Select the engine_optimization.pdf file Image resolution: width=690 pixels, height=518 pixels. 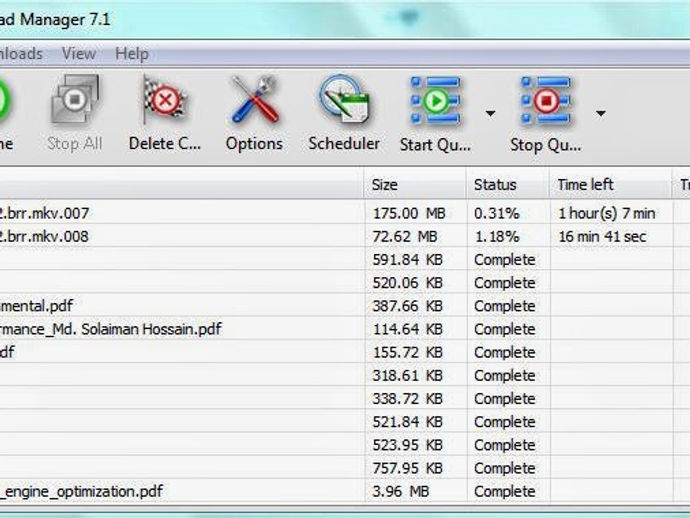click(345, 492)
